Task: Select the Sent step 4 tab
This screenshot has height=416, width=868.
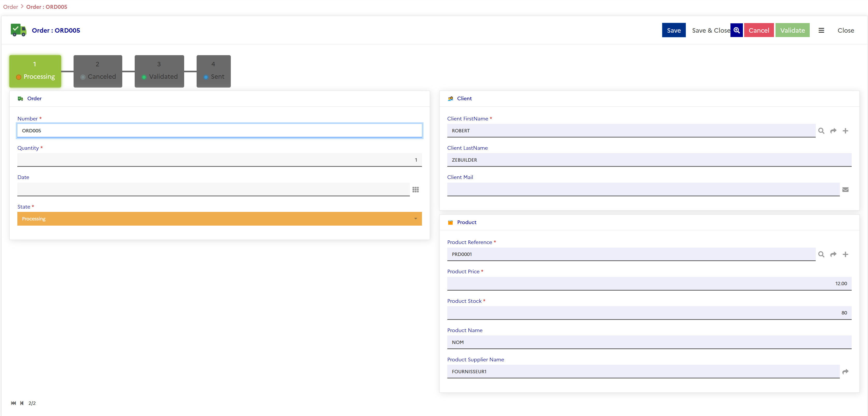Action: click(214, 71)
